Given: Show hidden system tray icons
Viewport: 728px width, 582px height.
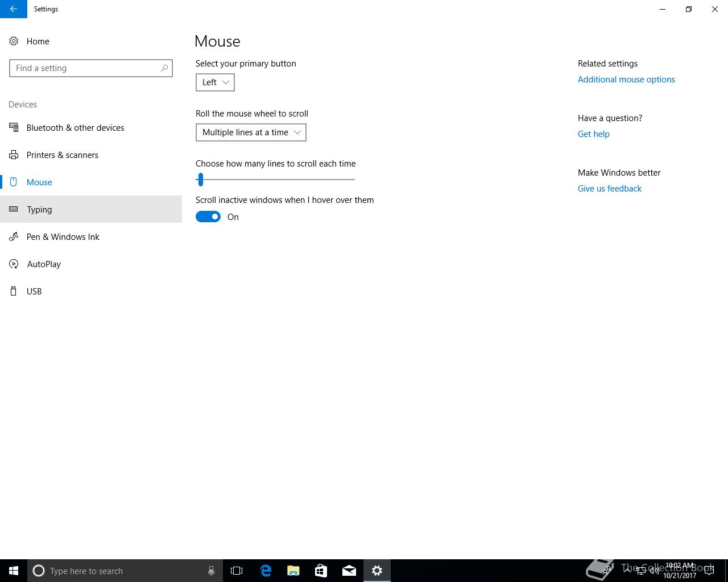Looking at the screenshot, I should [627, 570].
